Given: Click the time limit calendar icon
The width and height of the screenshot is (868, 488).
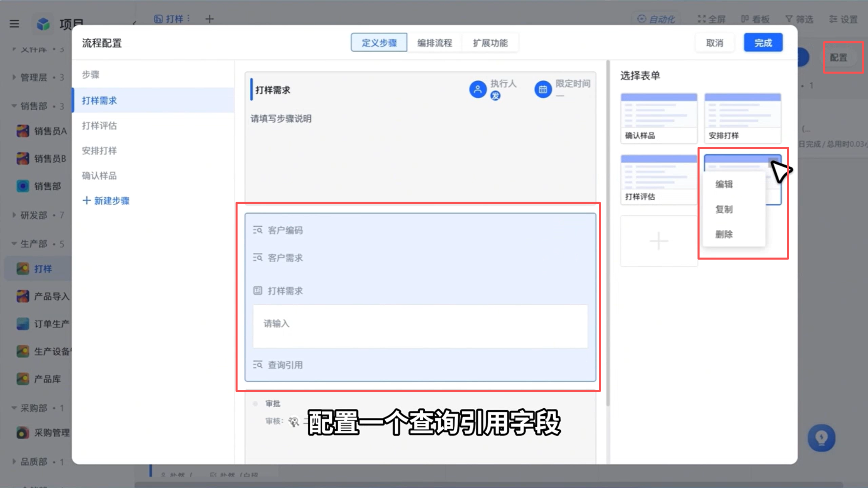Looking at the screenshot, I should pyautogui.click(x=543, y=89).
